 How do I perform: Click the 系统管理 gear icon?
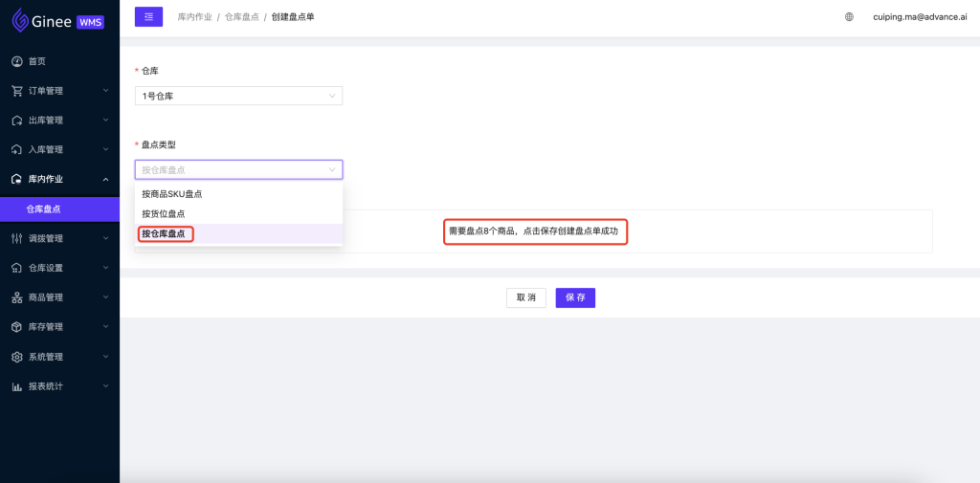click(17, 357)
